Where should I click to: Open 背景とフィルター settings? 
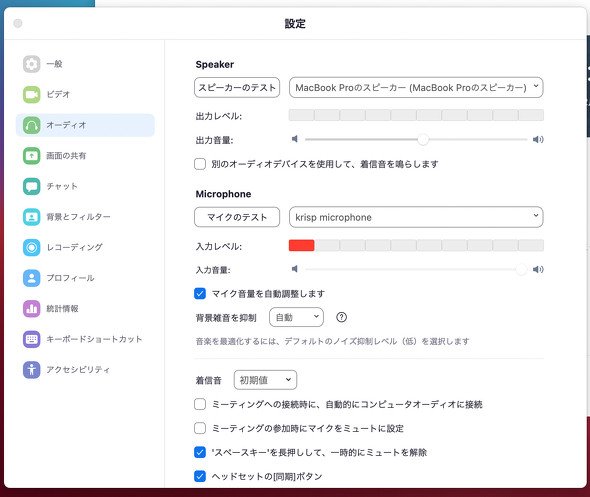pyautogui.click(x=85, y=217)
